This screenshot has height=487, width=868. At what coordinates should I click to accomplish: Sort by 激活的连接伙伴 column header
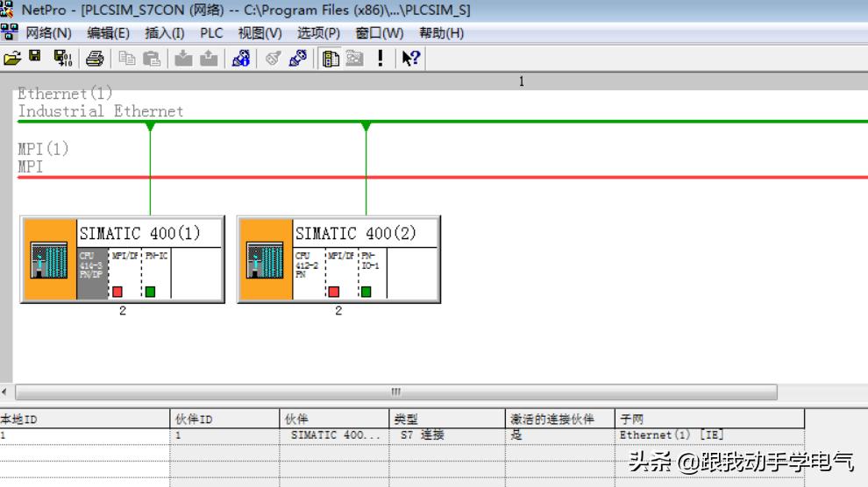(559, 419)
